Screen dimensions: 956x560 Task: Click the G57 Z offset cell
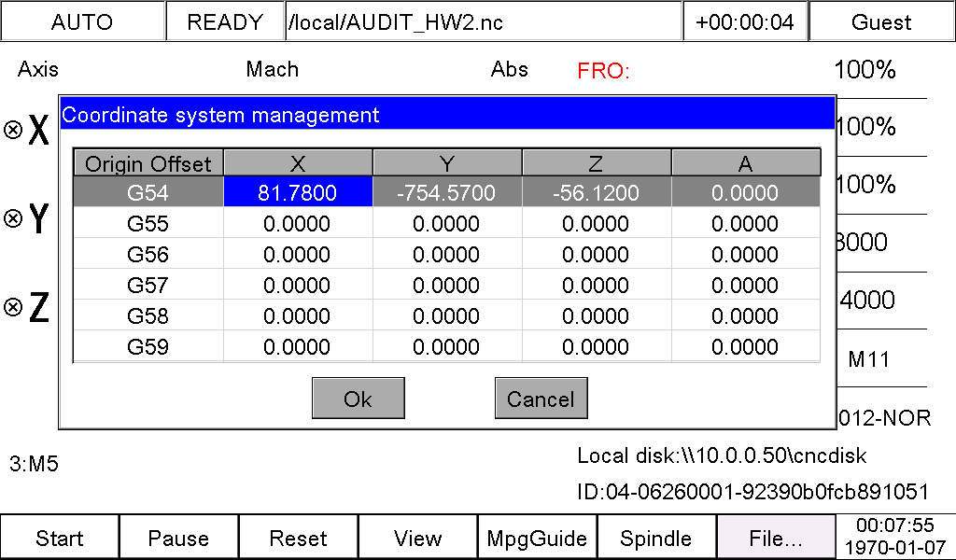(x=597, y=286)
